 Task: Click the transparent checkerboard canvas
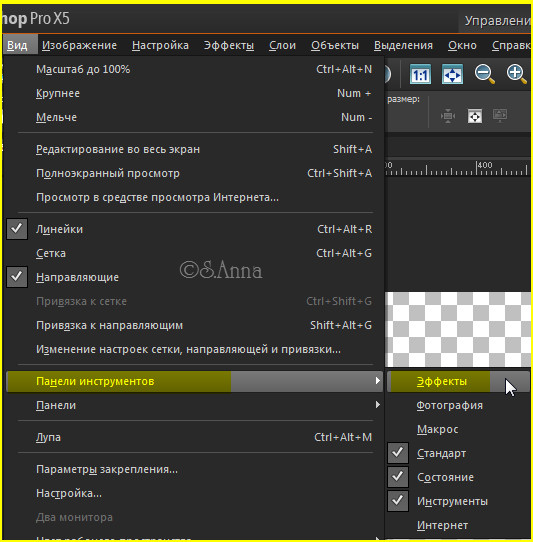click(x=458, y=329)
